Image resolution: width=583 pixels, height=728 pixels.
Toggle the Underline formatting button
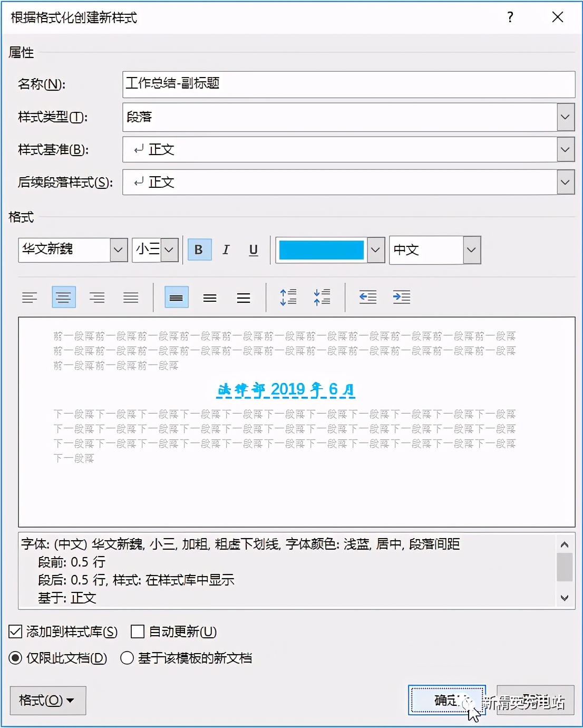[x=254, y=250]
